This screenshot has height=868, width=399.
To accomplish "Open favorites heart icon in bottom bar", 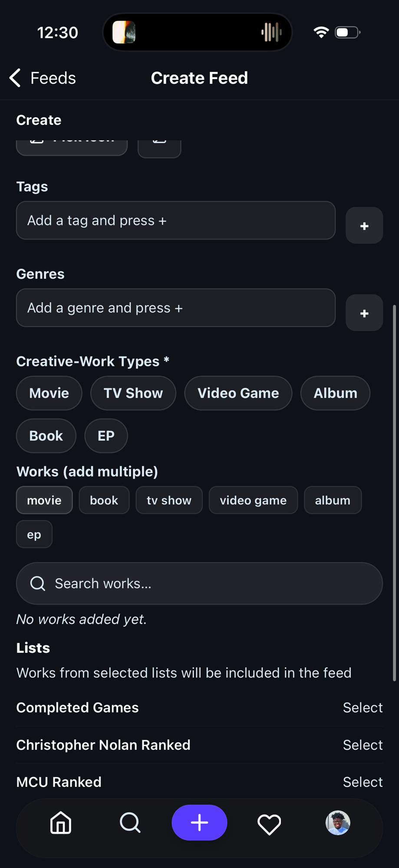I will (269, 824).
